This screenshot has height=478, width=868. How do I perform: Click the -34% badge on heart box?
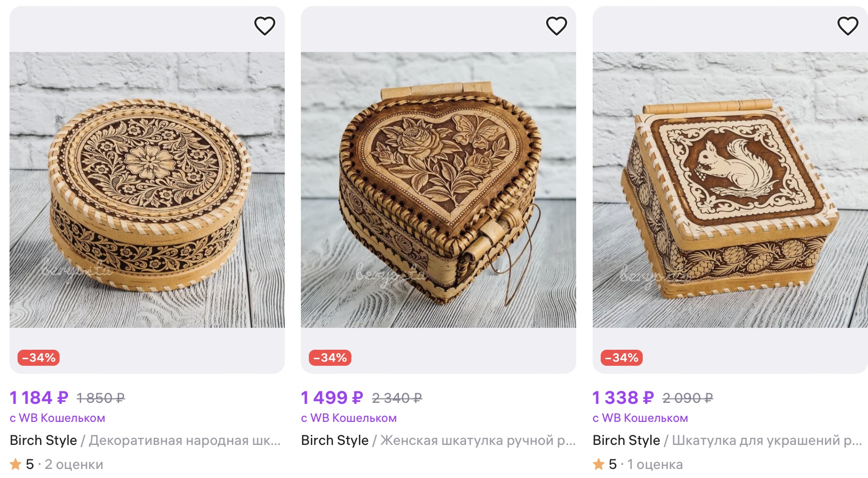330,358
